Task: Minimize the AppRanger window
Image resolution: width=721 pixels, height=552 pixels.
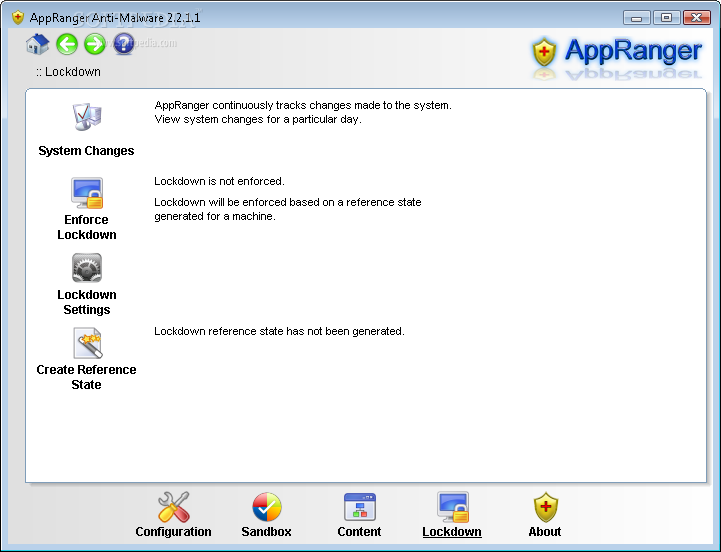Action: pos(637,18)
